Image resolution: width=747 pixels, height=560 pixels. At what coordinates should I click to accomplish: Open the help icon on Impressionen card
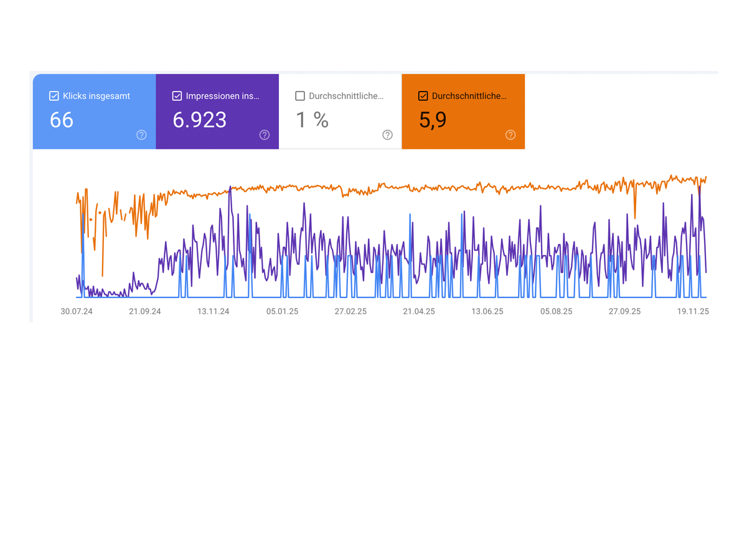(264, 135)
